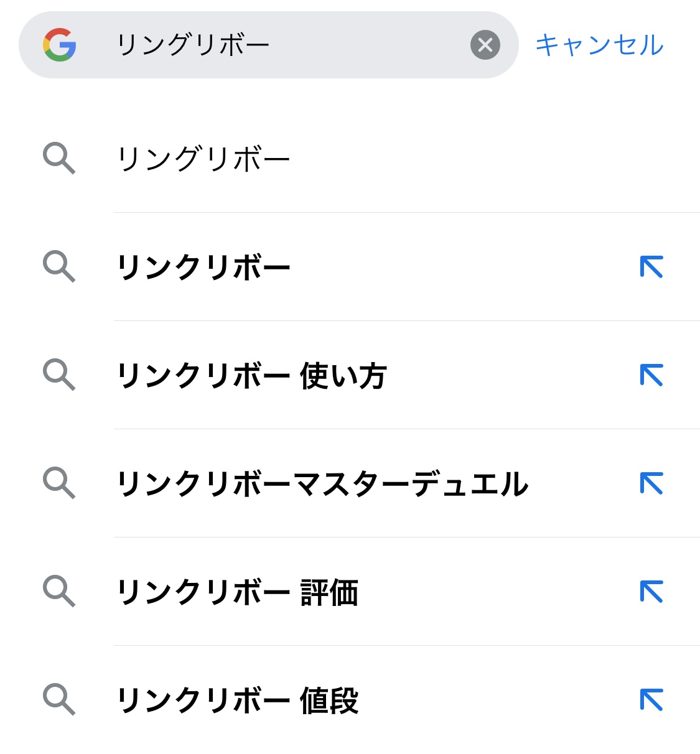Image resolution: width=700 pixels, height=754 pixels.
Task: Select the リンクリボー 評価 suggestion
Action: point(237,592)
